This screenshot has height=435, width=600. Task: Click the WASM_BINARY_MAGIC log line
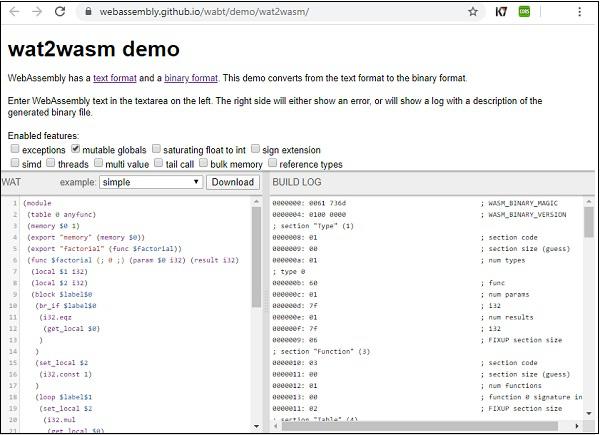click(x=415, y=203)
